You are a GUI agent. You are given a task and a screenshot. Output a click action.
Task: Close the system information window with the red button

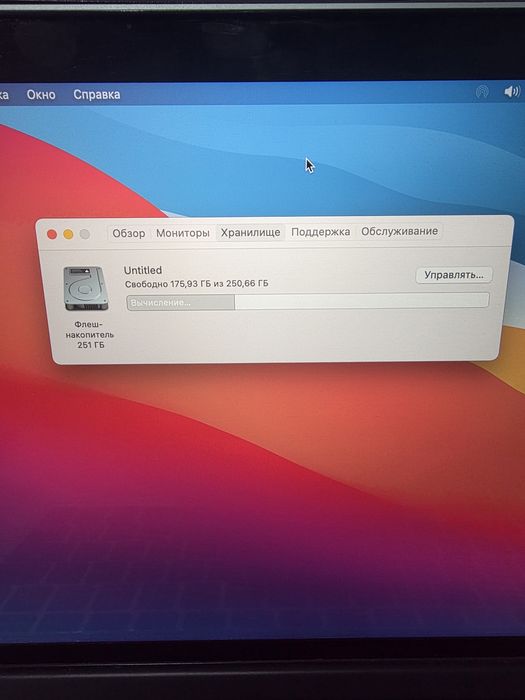52,234
